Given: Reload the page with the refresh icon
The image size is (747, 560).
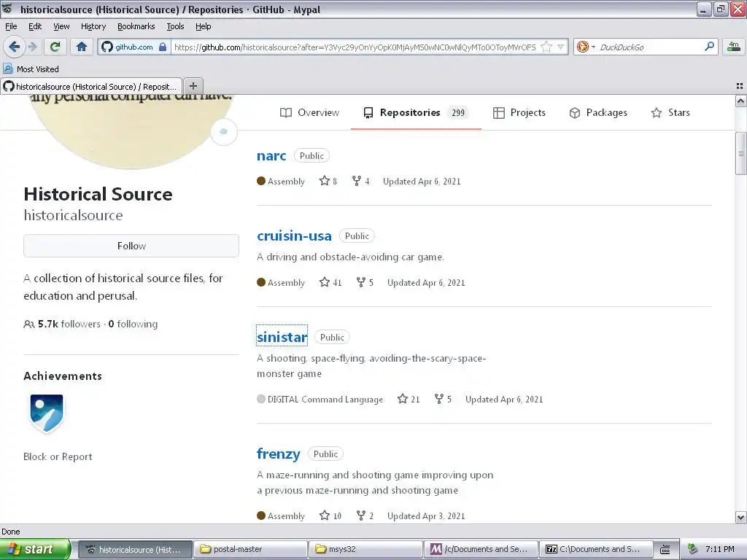Looking at the screenshot, I should tap(55, 47).
